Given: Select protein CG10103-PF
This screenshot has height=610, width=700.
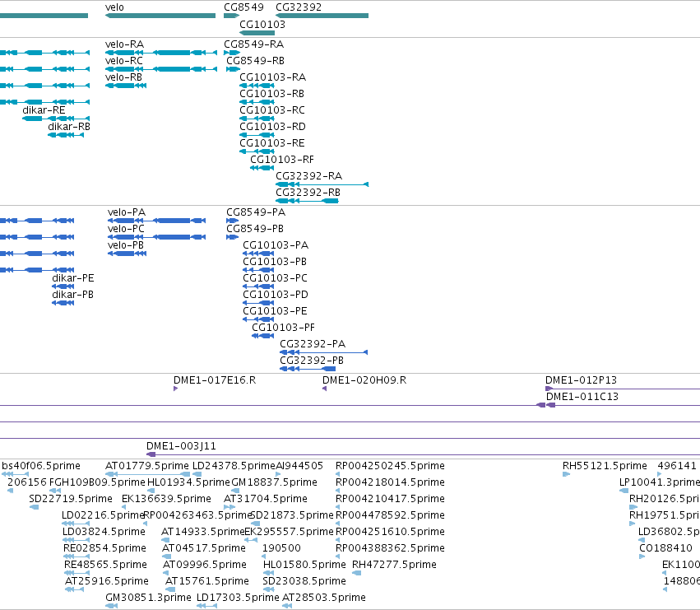Looking at the screenshot, I should coord(263,336).
